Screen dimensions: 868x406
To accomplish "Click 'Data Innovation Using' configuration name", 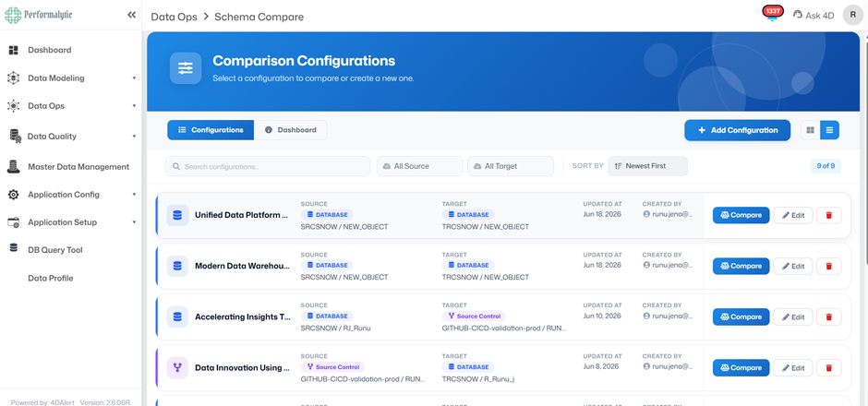I will pyautogui.click(x=242, y=368).
